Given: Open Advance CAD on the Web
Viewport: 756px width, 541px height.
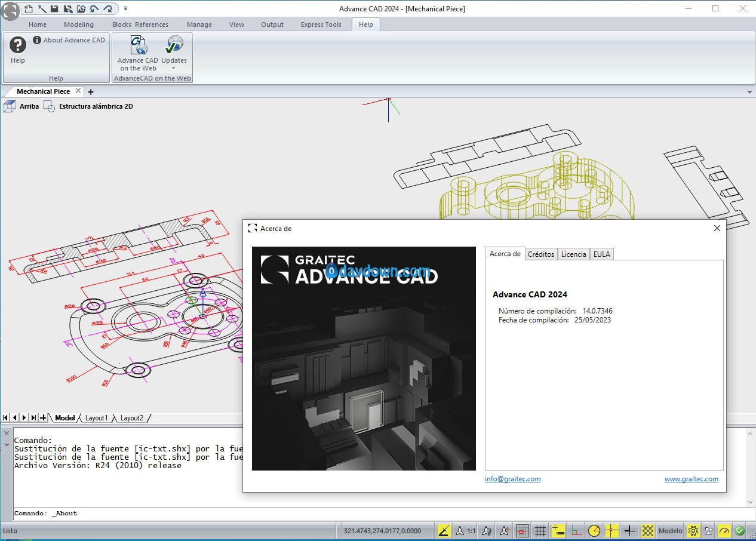Looking at the screenshot, I should coord(138,53).
